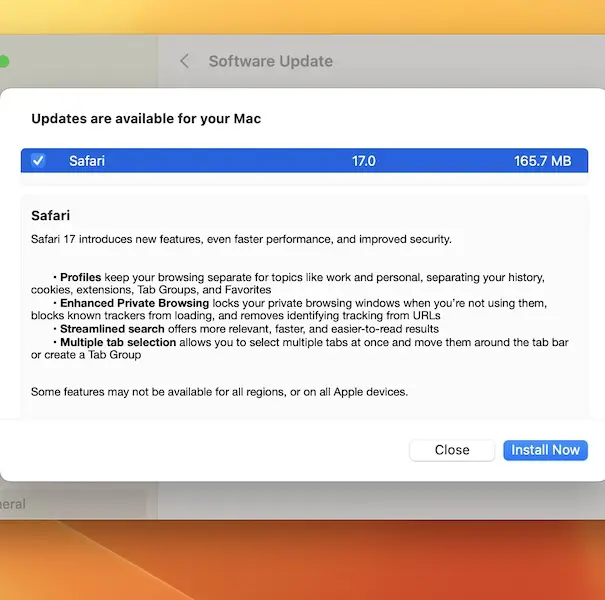Click the Install Now button
The height and width of the screenshot is (600, 605).
coord(545,450)
